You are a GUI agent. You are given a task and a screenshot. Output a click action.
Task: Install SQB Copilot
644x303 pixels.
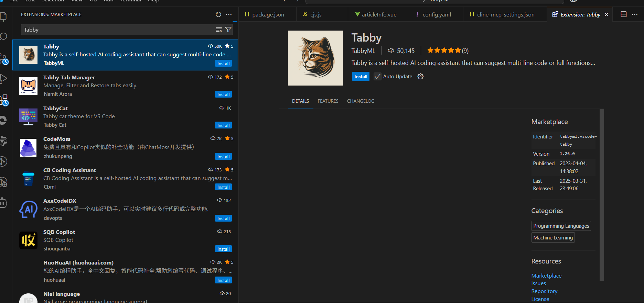point(223,249)
